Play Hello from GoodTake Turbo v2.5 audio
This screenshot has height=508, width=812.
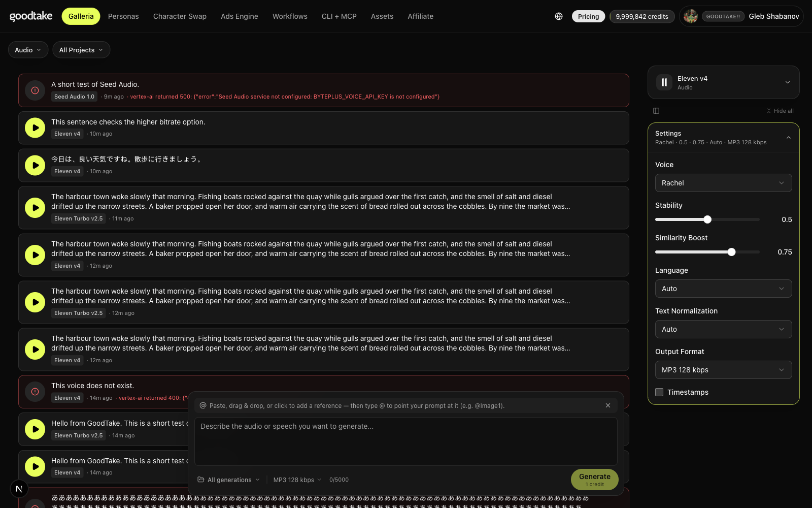[35, 429]
